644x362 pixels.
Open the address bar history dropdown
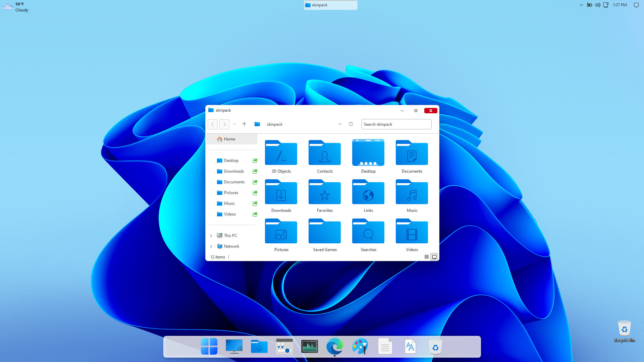point(339,124)
